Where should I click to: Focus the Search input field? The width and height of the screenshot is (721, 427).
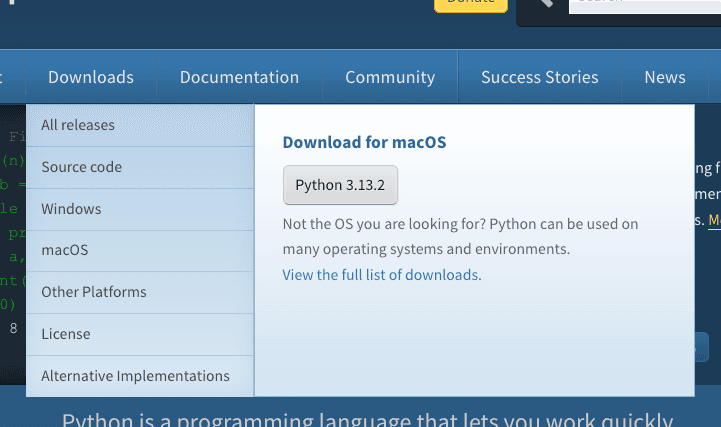(x=645, y=6)
